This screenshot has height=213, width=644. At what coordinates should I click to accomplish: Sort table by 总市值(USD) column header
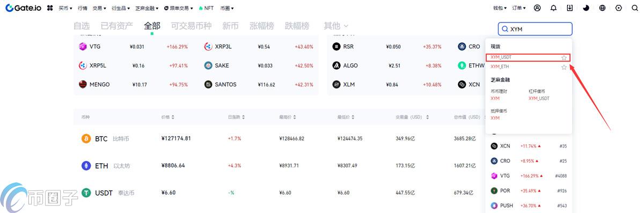[x=467, y=117]
